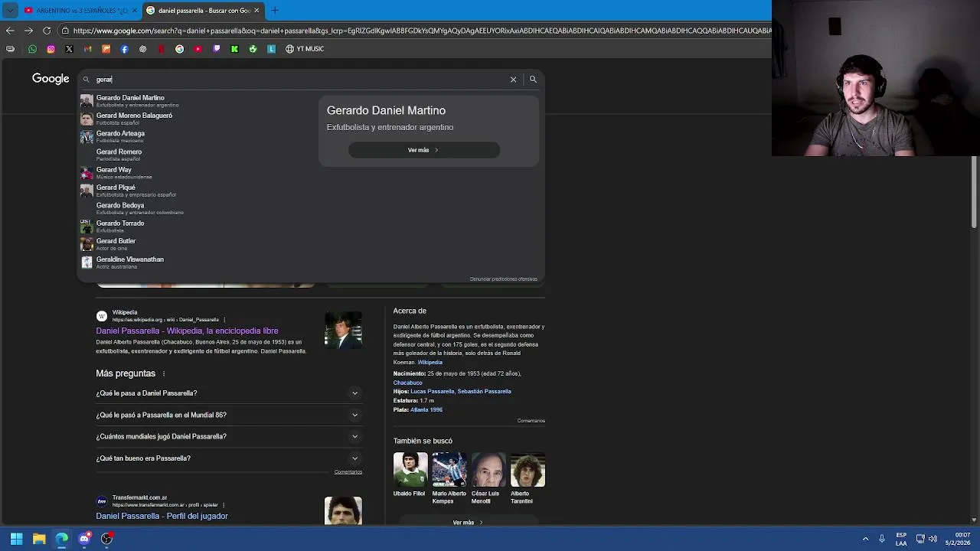980x551 pixels.
Task: Open the Facebook bookmark
Action: 124,49
